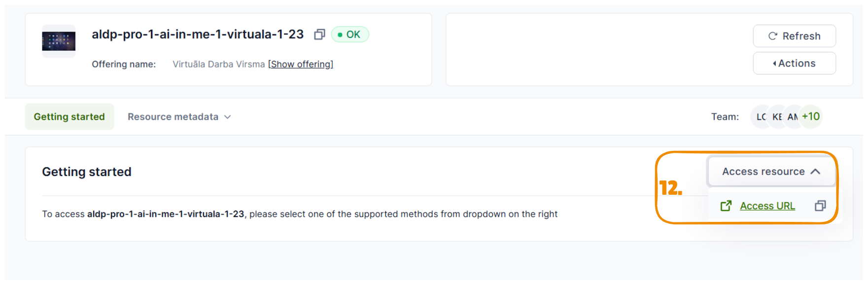Collapse the Access resource dropdown
This screenshot has height=285, width=868.
tap(771, 172)
